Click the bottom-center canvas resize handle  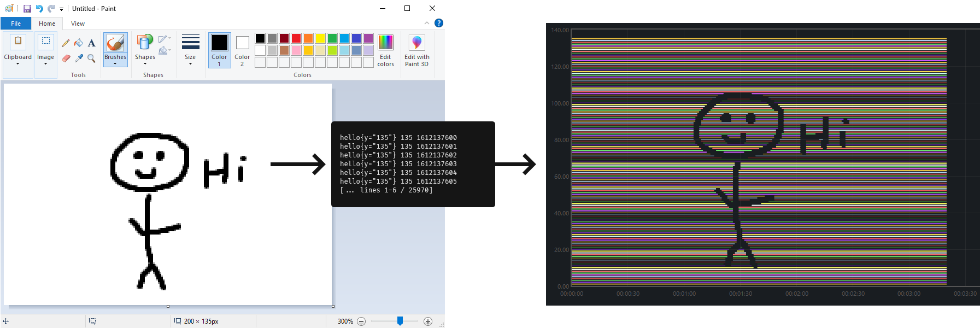(168, 306)
